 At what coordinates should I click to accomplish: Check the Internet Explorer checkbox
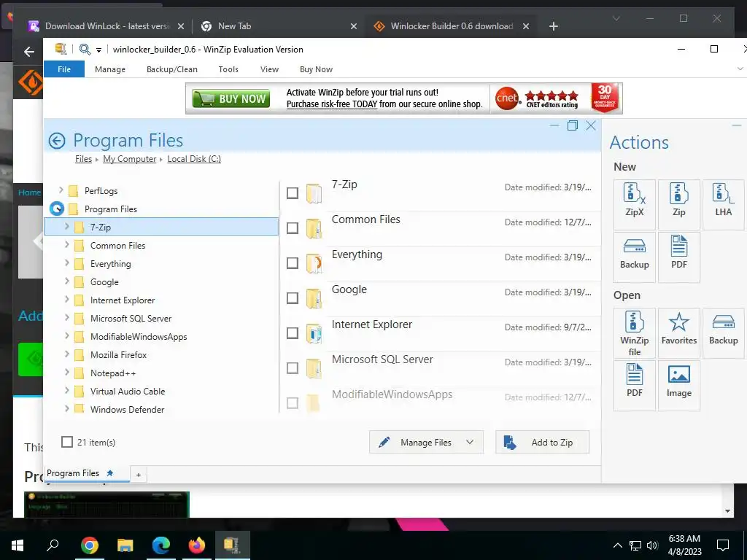293,332
